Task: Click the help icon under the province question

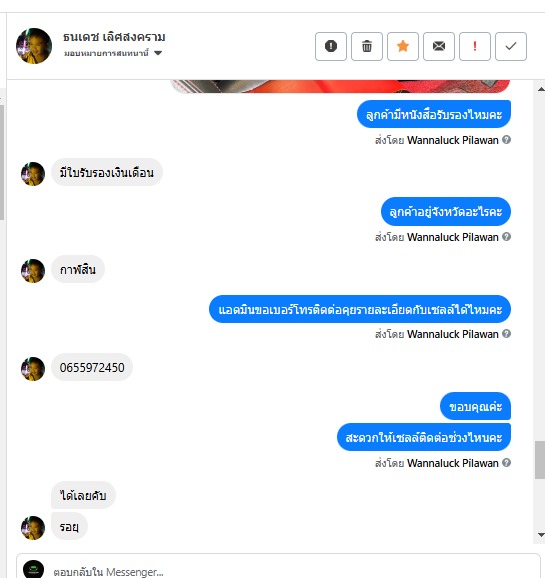Action: (x=507, y=237)
